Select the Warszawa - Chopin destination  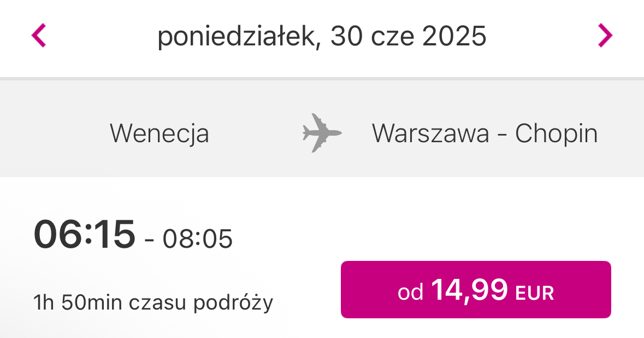[x=485, y=133]
